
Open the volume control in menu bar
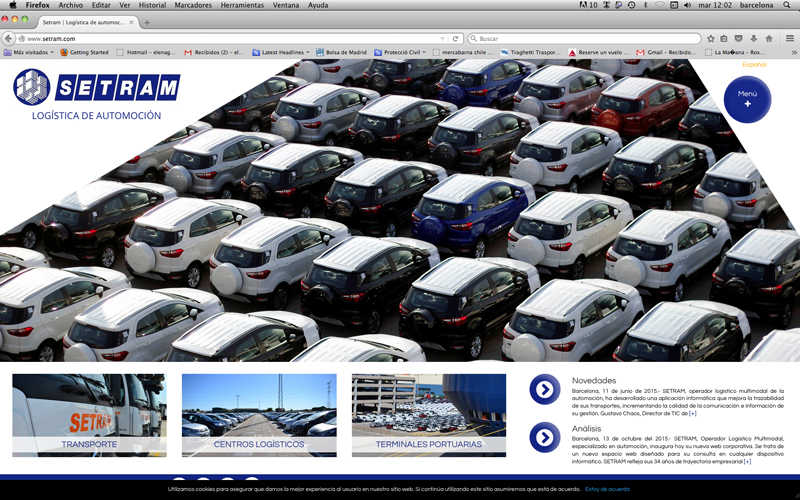(687, 5)
